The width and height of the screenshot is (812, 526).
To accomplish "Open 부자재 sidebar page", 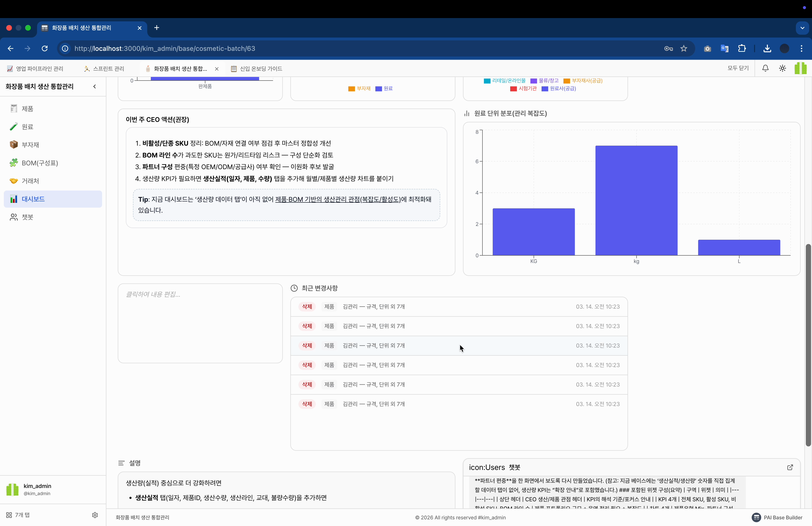I will tap(30, 145).
